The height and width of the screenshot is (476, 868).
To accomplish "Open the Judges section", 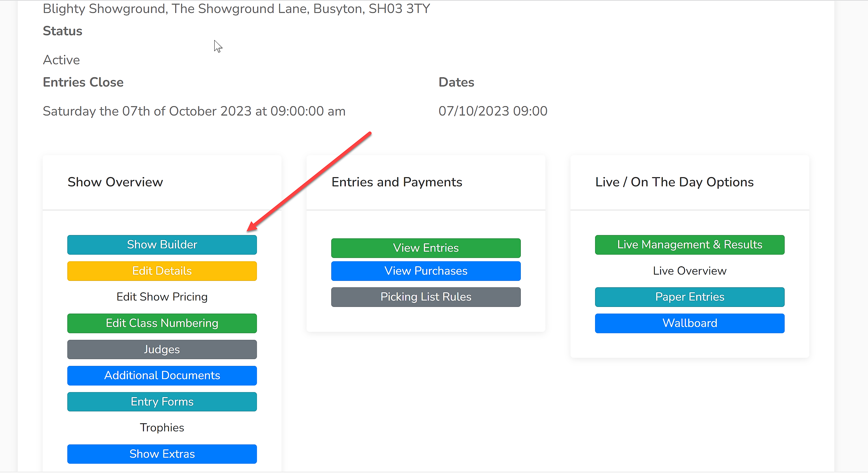I will 162,349.
